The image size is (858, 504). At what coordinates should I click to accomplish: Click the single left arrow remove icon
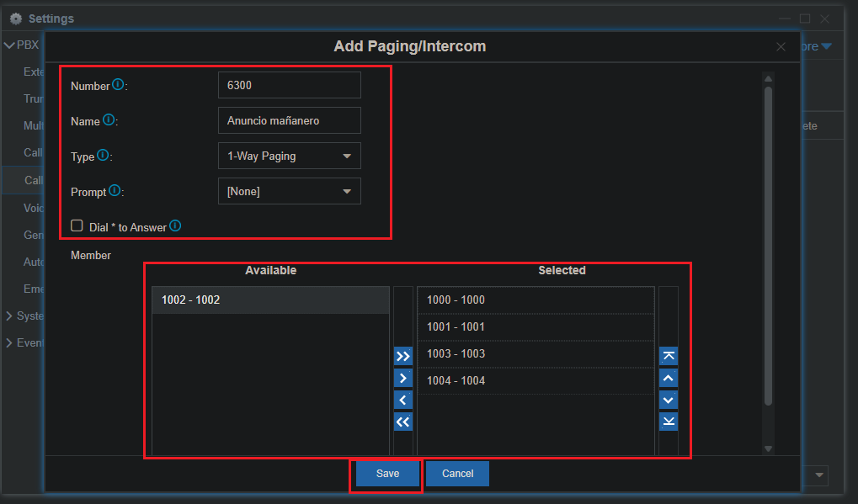pyautogui.click(x=403, y=401)
